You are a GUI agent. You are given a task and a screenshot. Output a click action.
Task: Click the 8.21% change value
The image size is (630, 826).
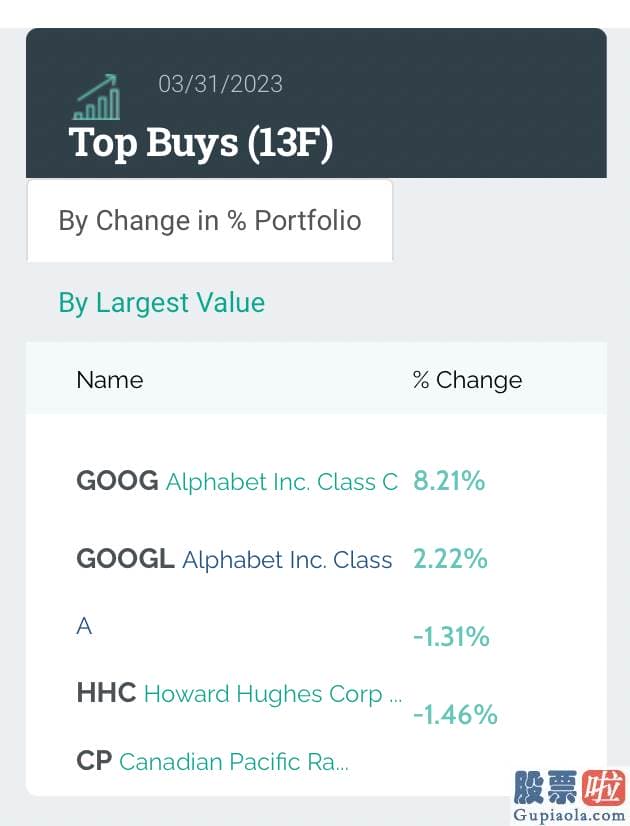449,480
